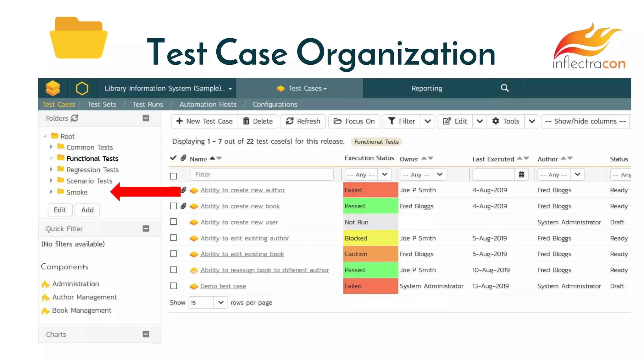
Task: Collapse the Folders panel minus icon
Action: pos(146,118)
